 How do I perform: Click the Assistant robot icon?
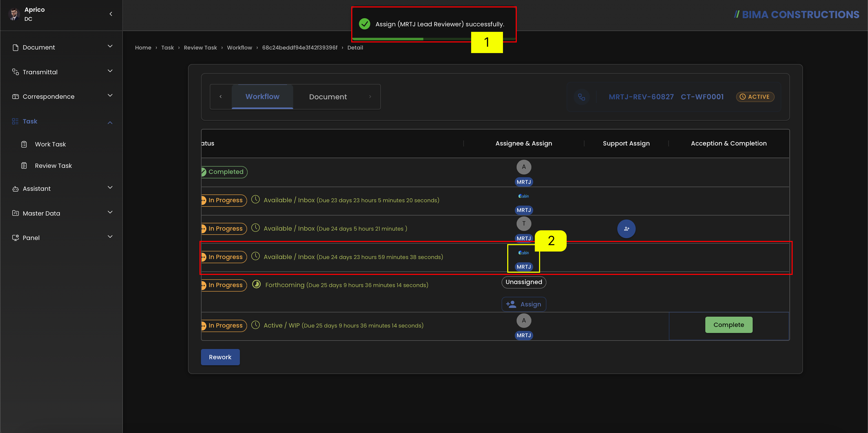pyautogui.click(x=15, y=189)
